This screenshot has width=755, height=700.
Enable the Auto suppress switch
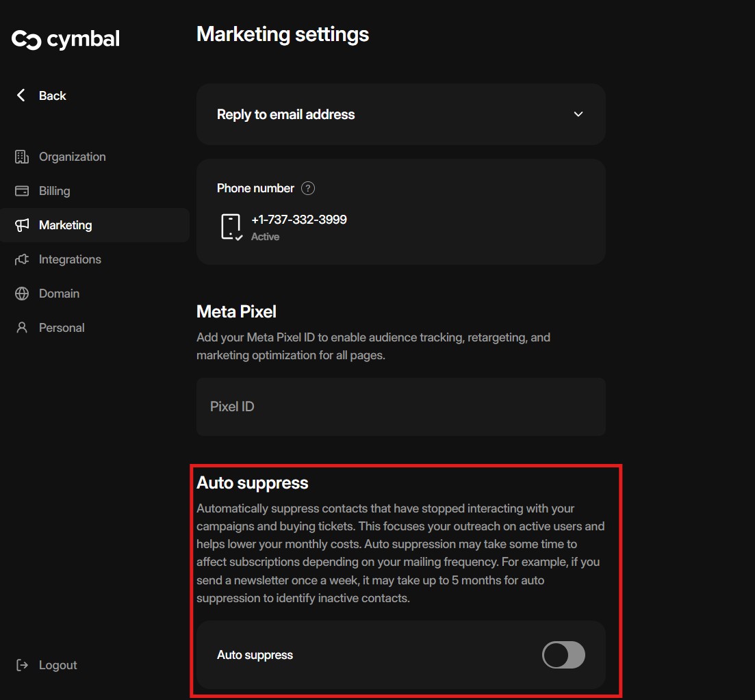[563, 655]
